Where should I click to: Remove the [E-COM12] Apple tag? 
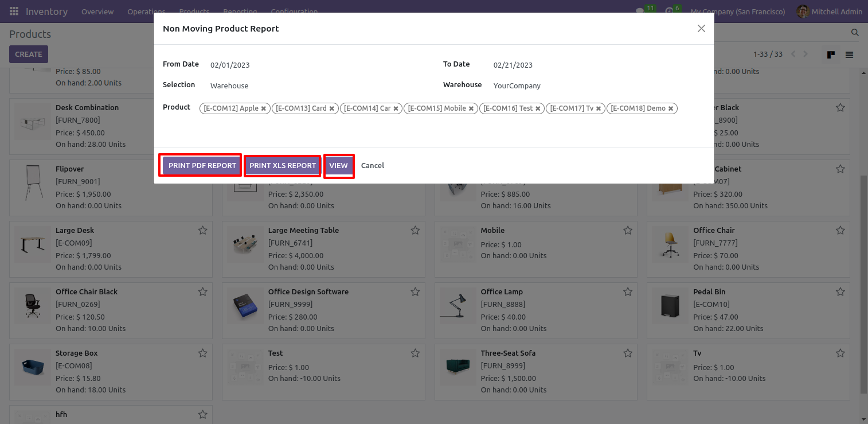coord(264,108)
